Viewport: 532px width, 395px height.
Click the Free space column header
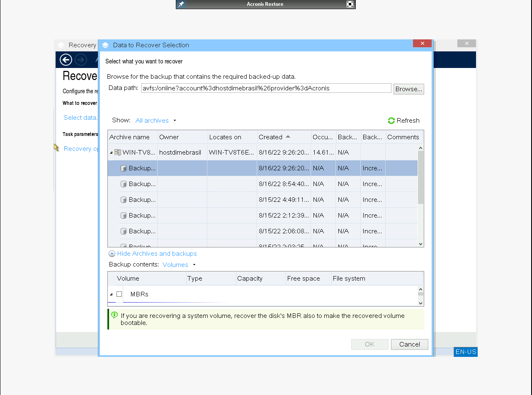tap(309, 279)
